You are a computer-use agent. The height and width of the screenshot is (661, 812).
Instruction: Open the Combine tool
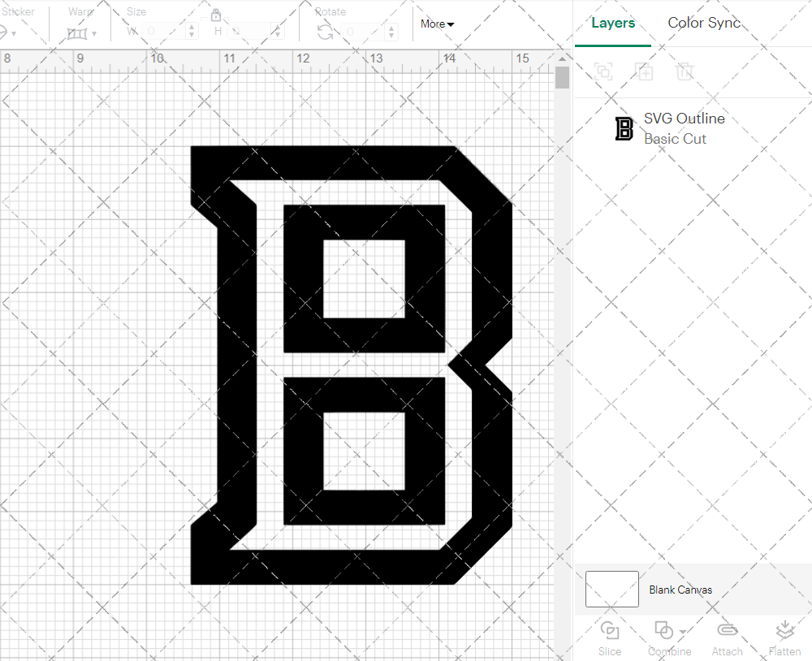pyautogui.click(x=664, y=637)
